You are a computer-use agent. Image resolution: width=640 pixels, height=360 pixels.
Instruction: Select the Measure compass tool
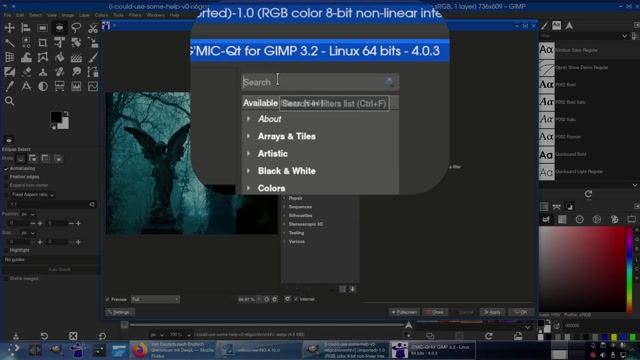[26, 87]
